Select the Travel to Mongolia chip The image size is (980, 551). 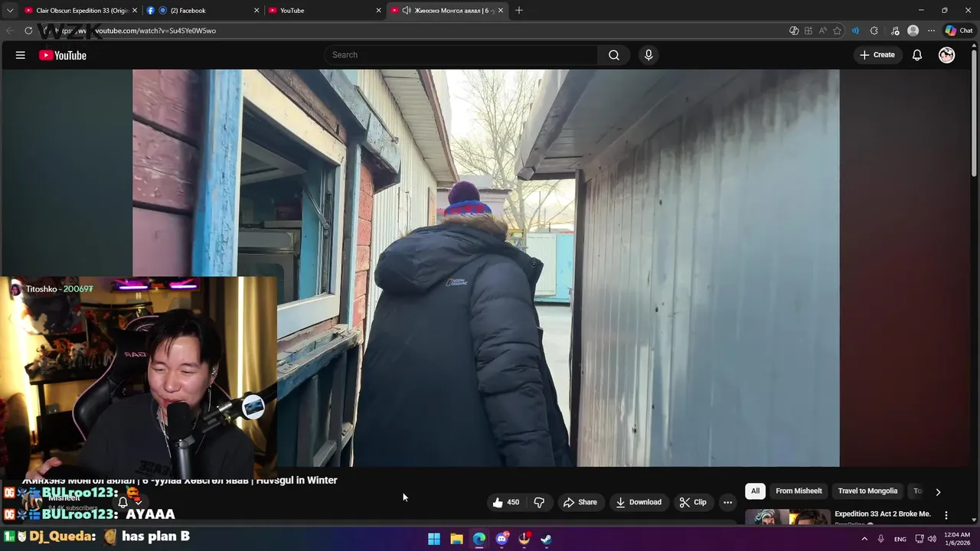867,491
